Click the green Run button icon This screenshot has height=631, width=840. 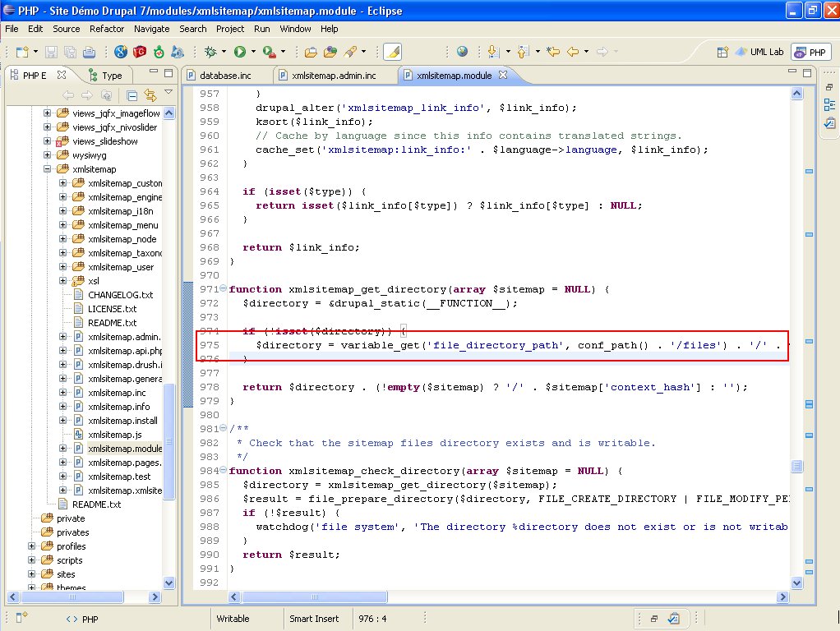(240, 52)
